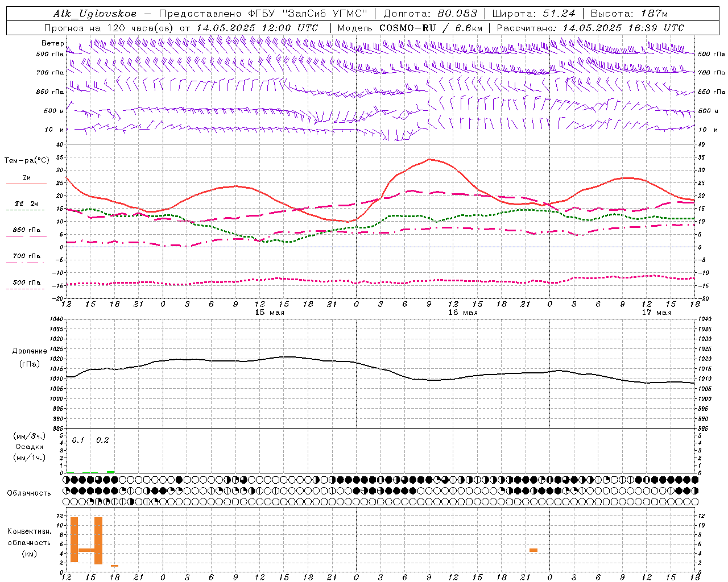Image resolution: width=728 pixels, height=582 pixels.
Task: Click the 0.1 precipitation value
Action: click(78, 440)
